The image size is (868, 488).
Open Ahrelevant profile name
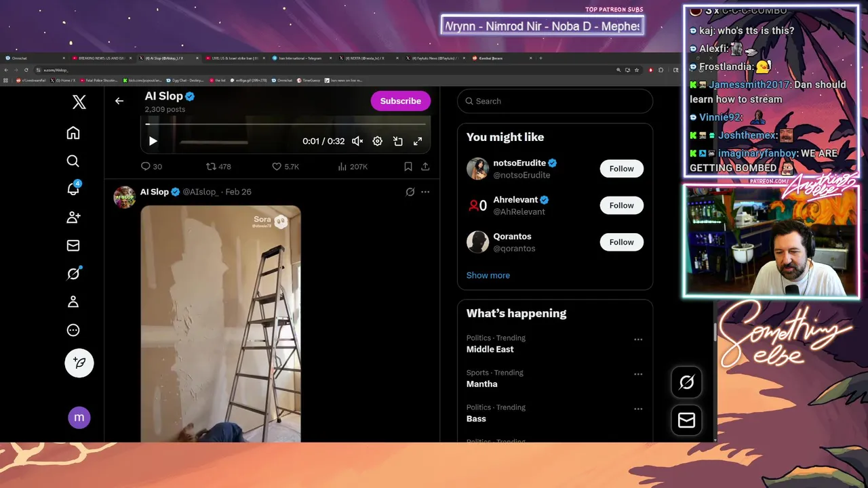[515, 200]
